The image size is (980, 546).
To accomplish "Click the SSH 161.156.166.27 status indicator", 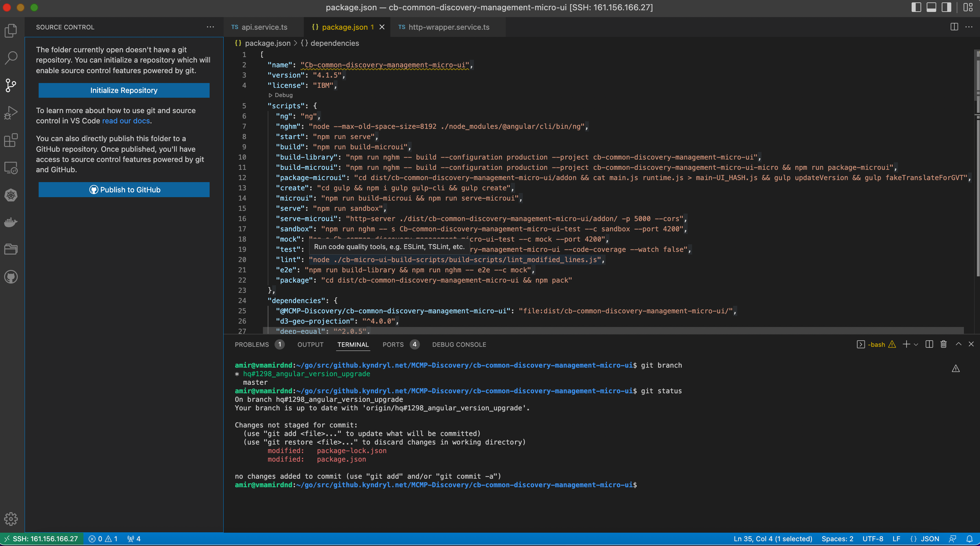I will click(42, 538).
